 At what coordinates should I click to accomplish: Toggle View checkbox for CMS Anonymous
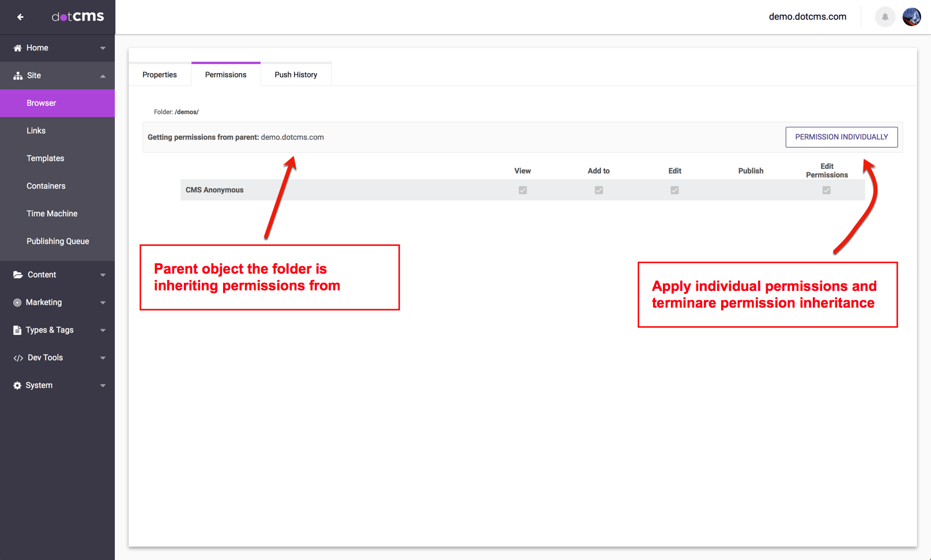tap(522, 190)
